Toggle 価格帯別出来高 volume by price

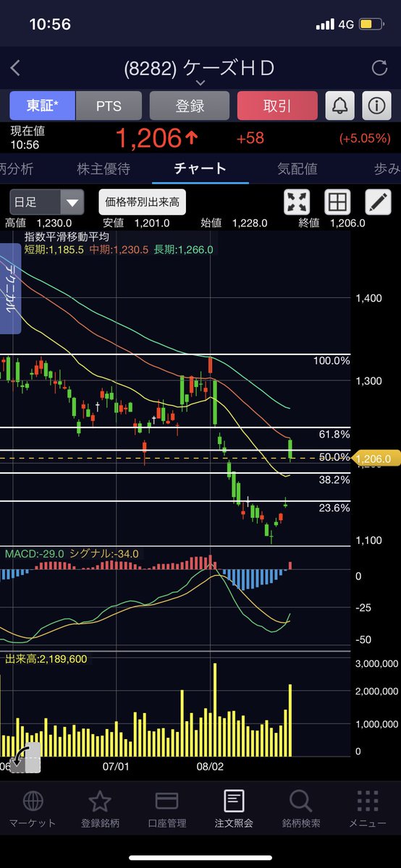[142, 203]
